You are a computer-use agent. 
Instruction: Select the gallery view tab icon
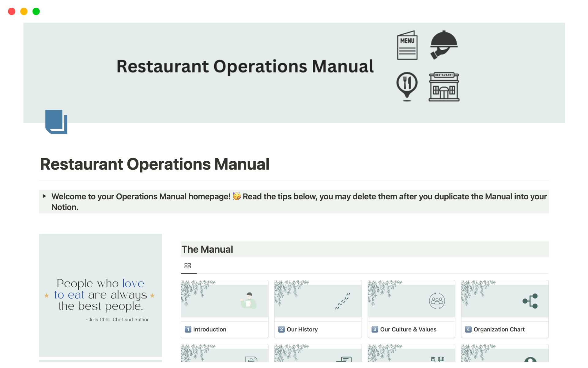click(x=188, y=266)
